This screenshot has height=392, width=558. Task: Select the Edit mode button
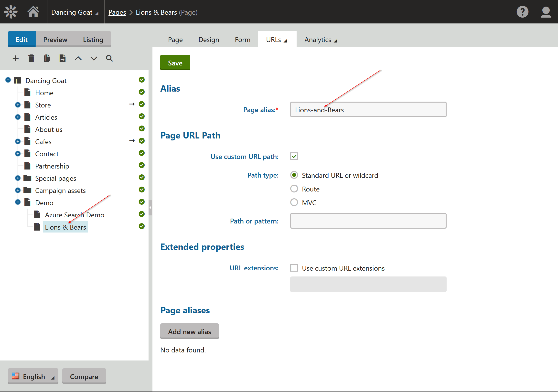[22, 39]
